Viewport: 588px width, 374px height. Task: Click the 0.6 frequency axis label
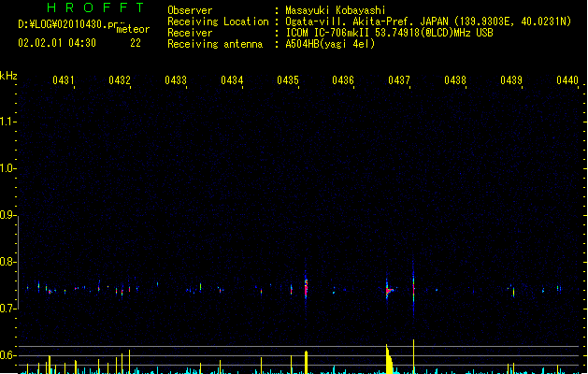pos(7,355)
